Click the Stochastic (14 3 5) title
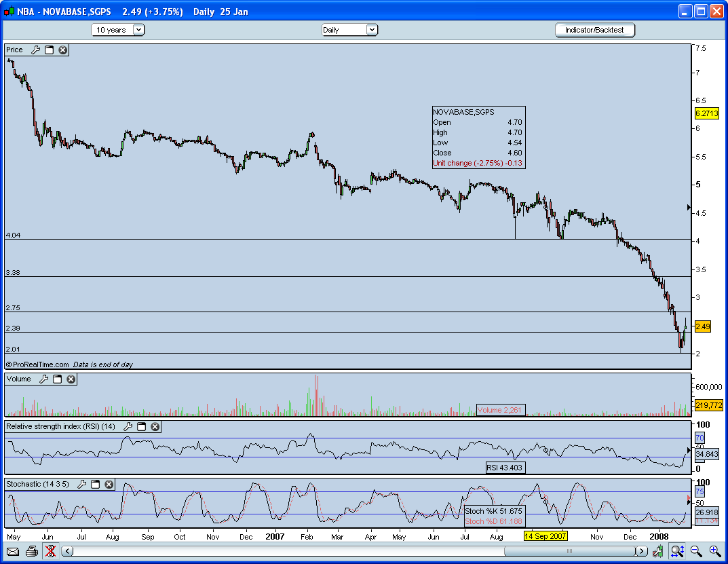This screenshot has width=728, height=564. click(x=37, y=484)
